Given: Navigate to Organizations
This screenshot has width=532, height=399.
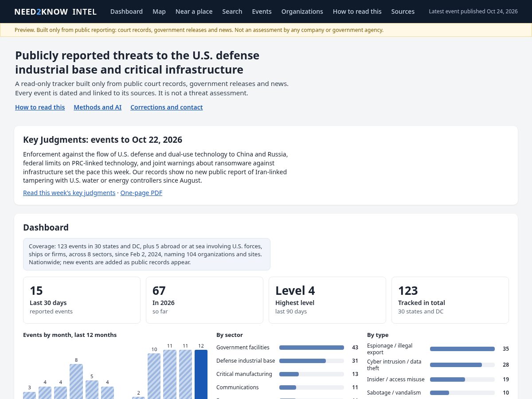Looking at the screenshot, I should [x=302, y=12].
